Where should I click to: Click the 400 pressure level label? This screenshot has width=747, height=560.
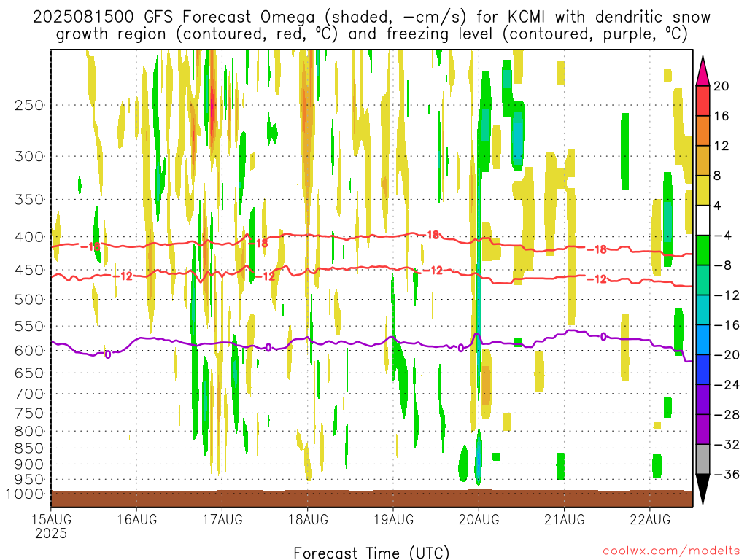tap(29, 237)
